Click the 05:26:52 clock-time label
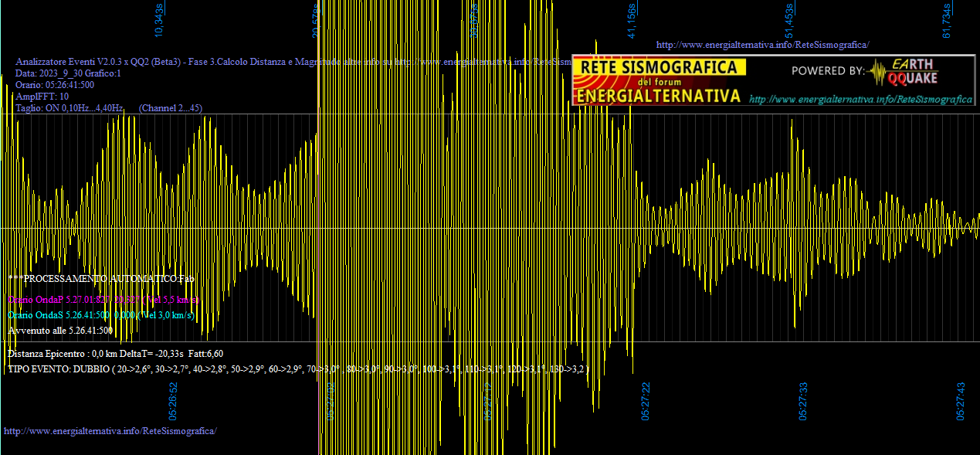The height and width of the screenshot is (455, 980). (x=174, y=400)
